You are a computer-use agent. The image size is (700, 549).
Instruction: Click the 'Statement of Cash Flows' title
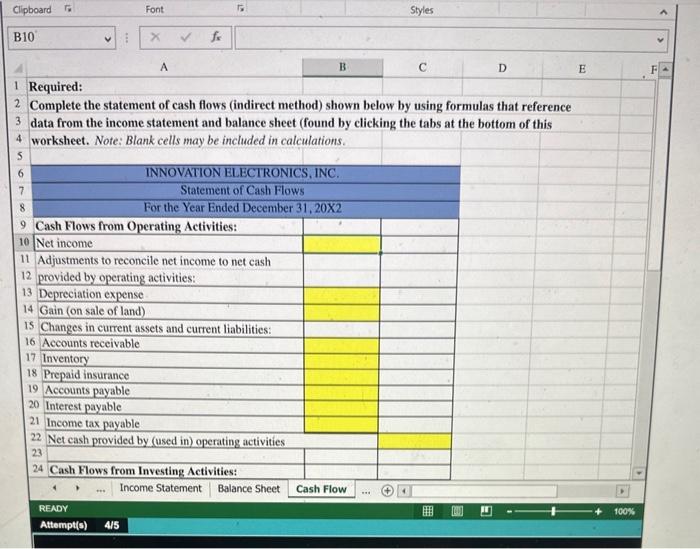coord(242,191)
